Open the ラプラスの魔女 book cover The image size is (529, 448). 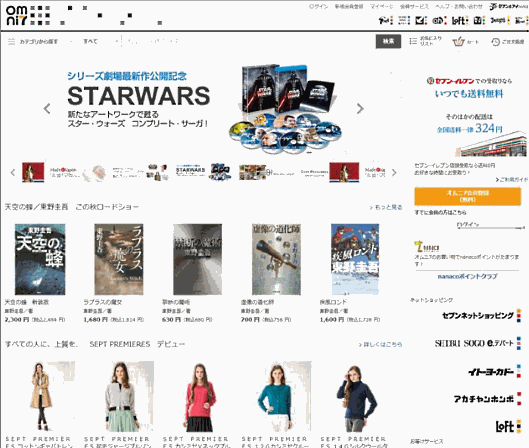point(119,259)
